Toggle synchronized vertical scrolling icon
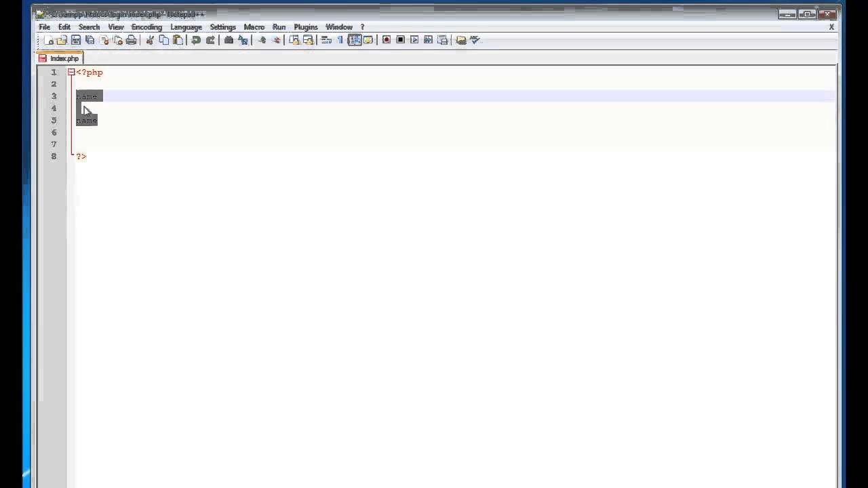 (x=294, y=40)
